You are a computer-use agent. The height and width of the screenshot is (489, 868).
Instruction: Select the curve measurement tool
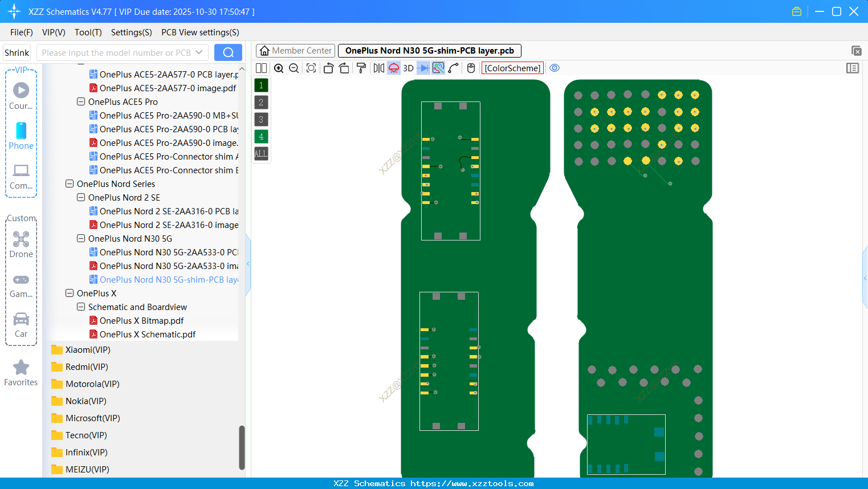(x=454, y=68)
